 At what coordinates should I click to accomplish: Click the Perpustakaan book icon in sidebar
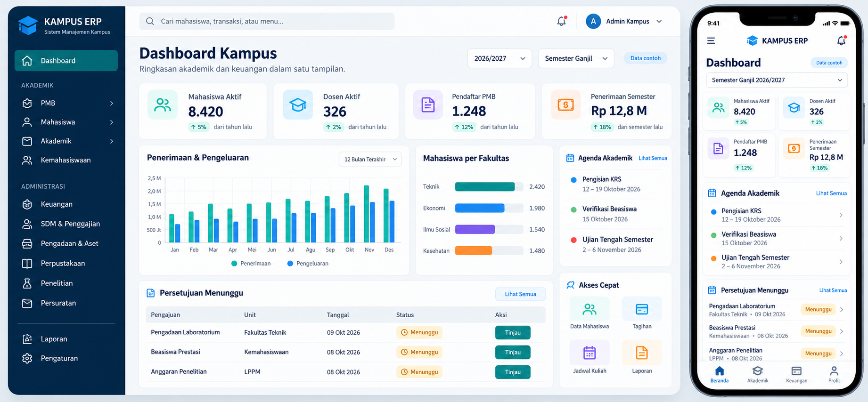[x=27, y=263]
